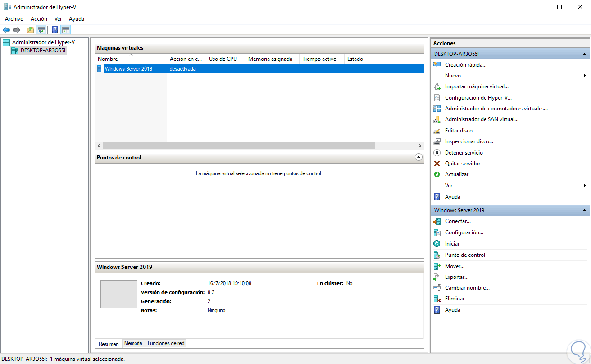
Task: Click the configuration version value '8.3'
Action: tap(211, 292)
